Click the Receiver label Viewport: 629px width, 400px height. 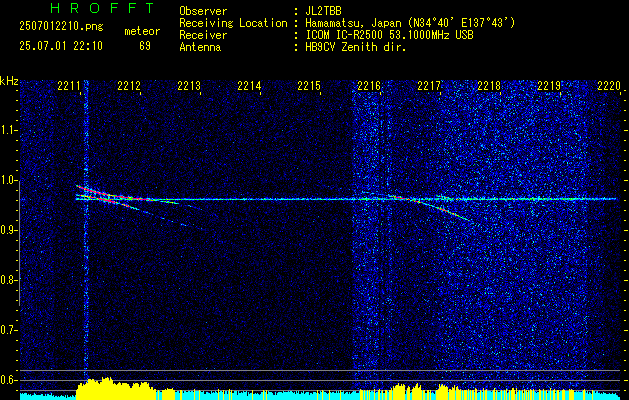point(203,35)
